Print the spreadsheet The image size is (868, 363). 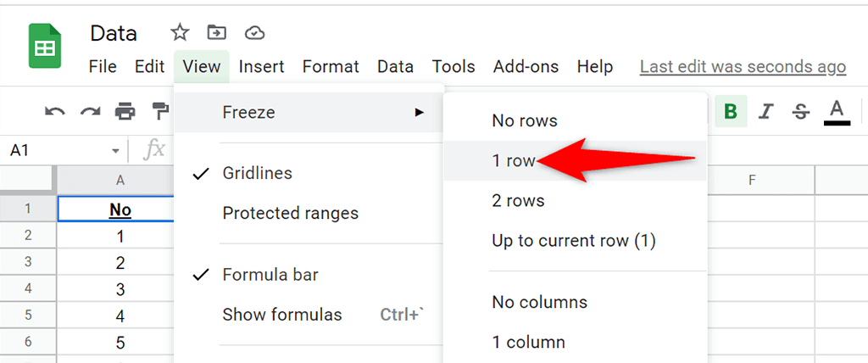tap(125, 112)
